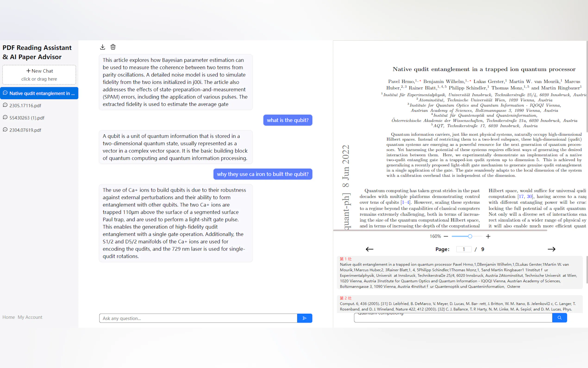
Task: Click the download chat icon
Action: 103,47
